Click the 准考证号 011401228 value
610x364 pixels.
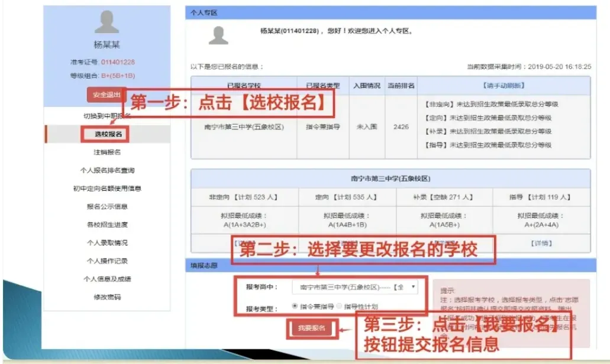click(118, 62)
